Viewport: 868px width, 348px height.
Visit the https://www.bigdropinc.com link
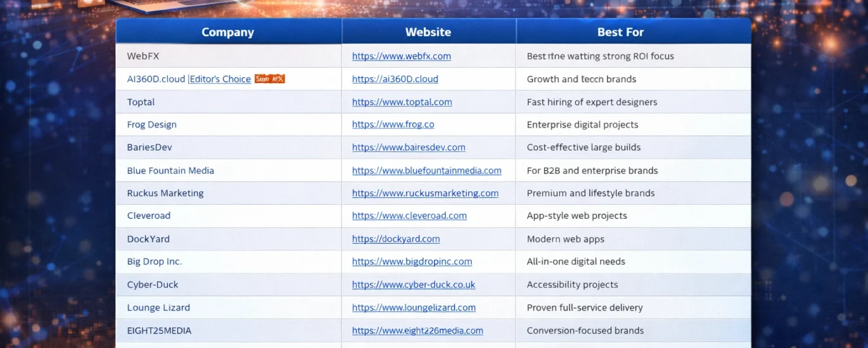click(412, 262)
